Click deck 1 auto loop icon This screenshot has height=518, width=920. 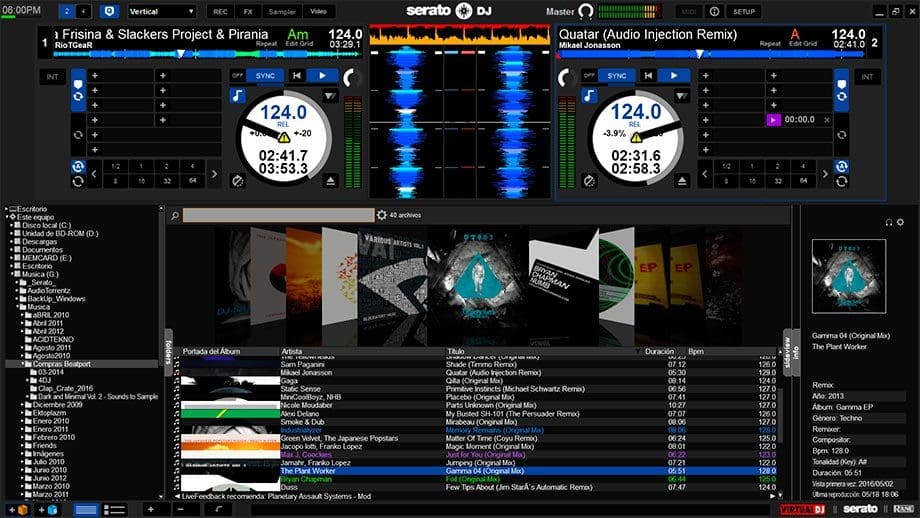[x=78, y=166]
